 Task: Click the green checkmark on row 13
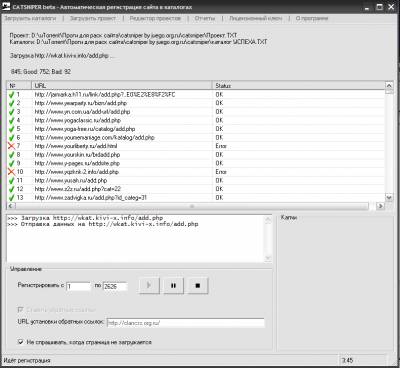coord(12,198)
